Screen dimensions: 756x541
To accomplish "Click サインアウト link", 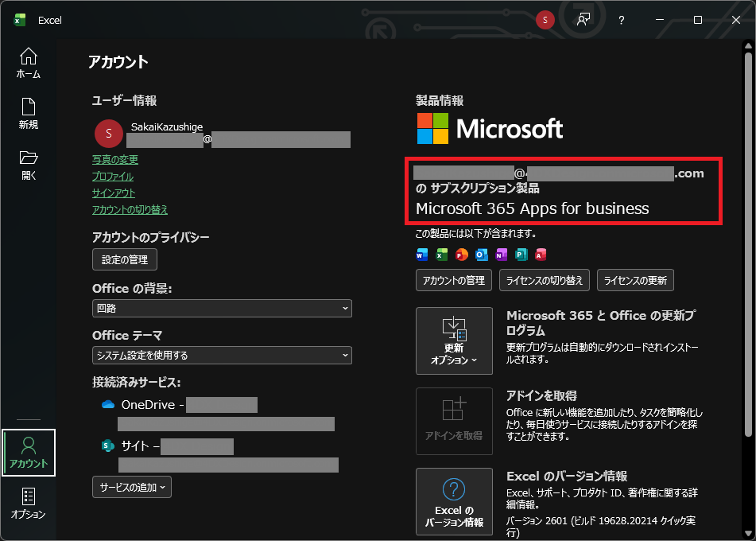I will click(x=114, y=193).
